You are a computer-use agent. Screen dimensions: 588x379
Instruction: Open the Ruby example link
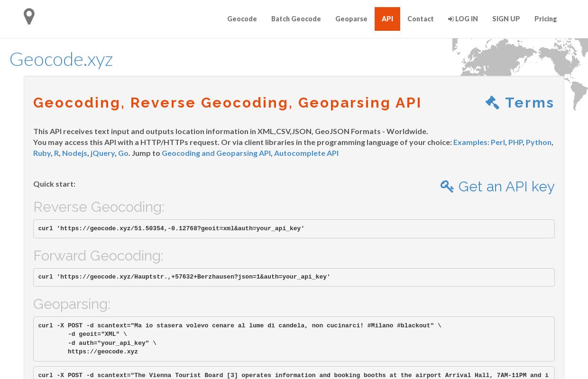(x=42, y=153)
